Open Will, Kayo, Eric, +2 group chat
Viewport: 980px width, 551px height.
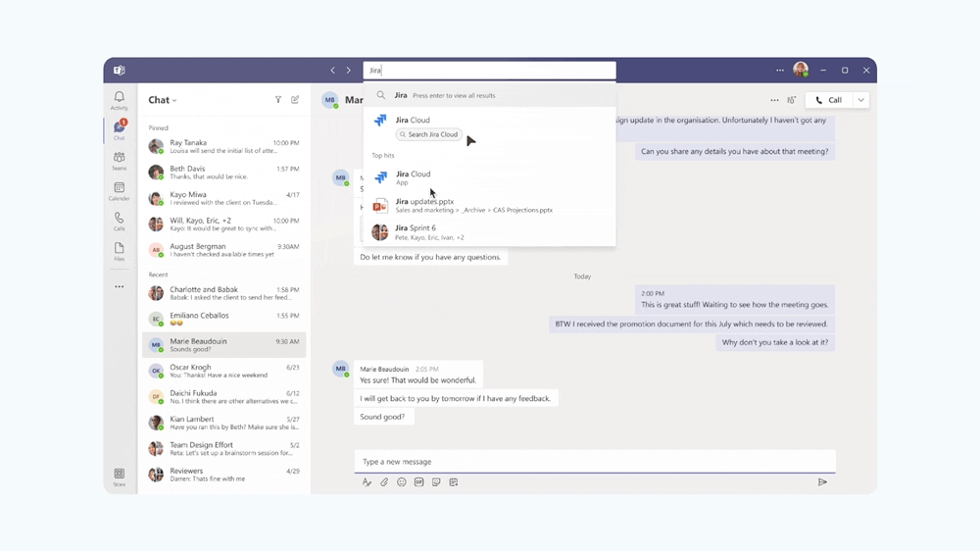tap(223, 224)
